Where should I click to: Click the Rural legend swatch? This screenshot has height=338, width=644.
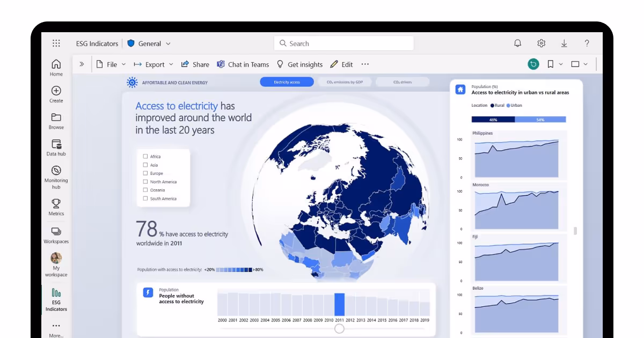(492, 106)
